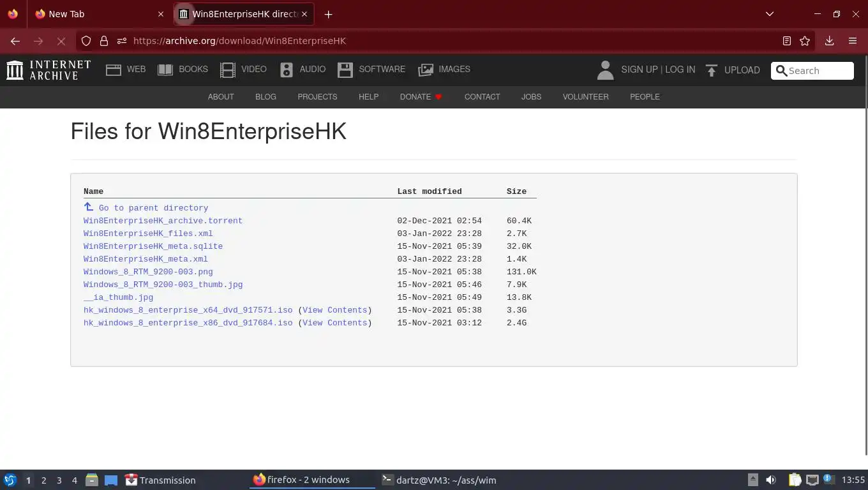Image resolution: width=868 pixels, height=490 pixels.
Task: Toggle reader view icon
Action: (x=787, y=41)
